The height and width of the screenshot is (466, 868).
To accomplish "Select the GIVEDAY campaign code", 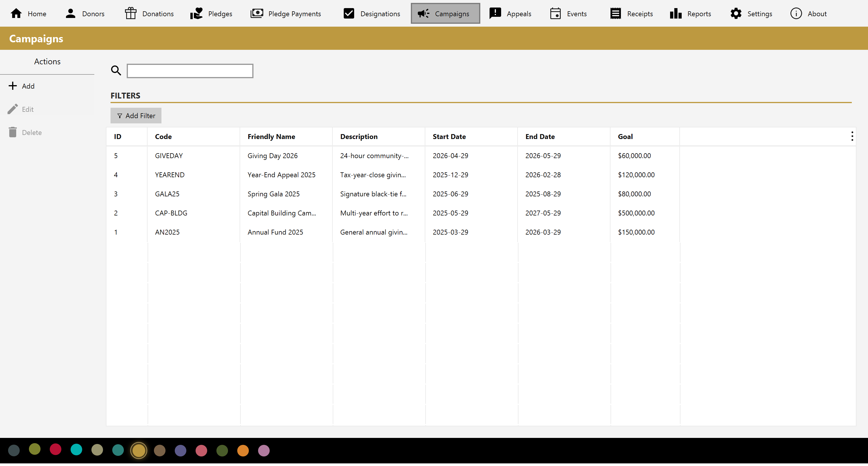I will (169, 156).
